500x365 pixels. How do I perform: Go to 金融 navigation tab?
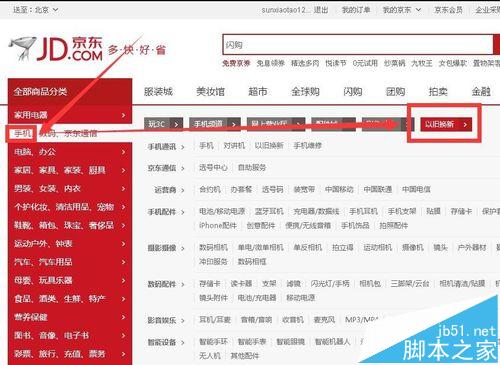coord(481,91)
